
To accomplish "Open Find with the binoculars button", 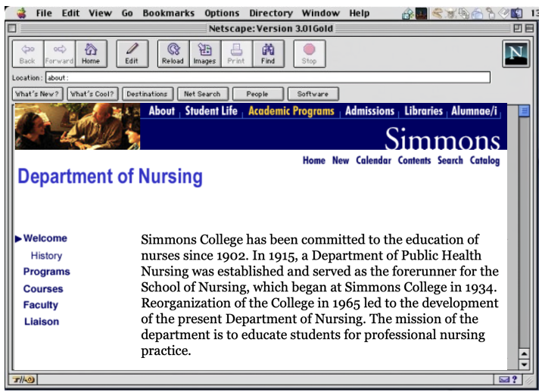I will [x=268, y=54].
